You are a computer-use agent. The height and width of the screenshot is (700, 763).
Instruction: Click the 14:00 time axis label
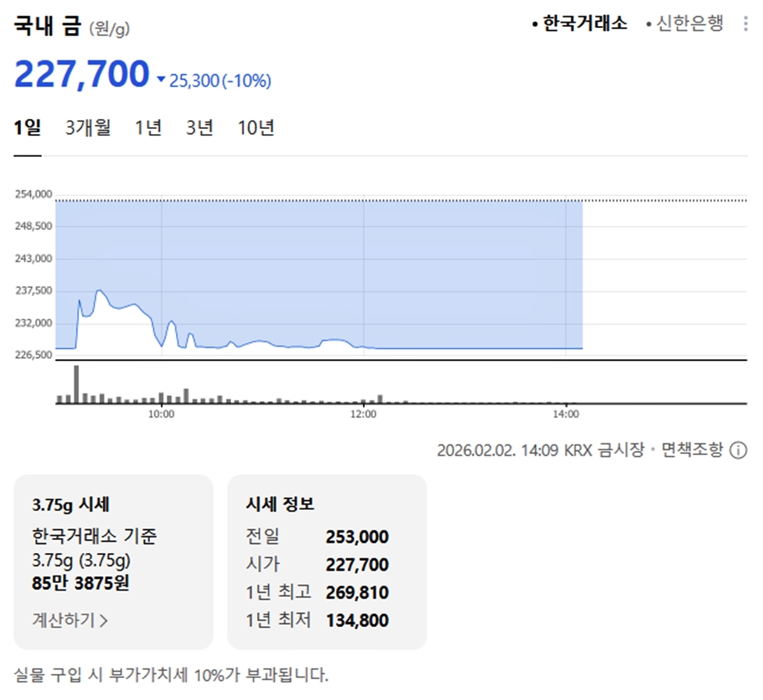565,415
